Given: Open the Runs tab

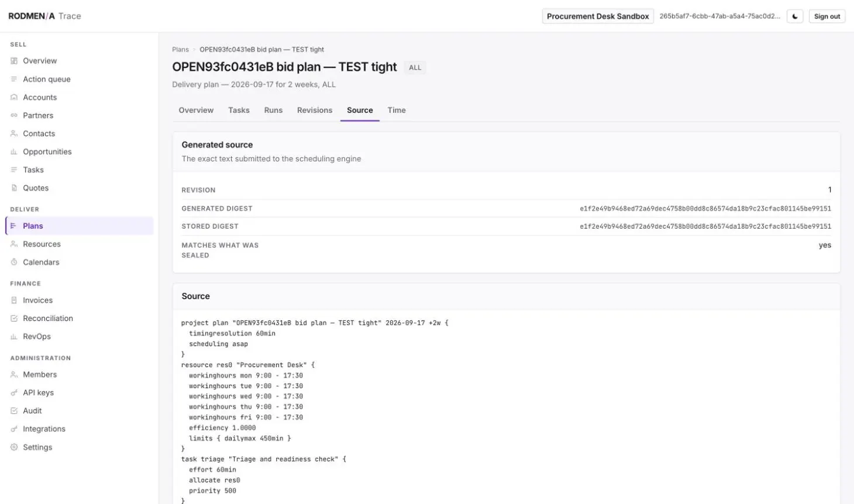Looking at the screenshot, I should tap(273, 110).
